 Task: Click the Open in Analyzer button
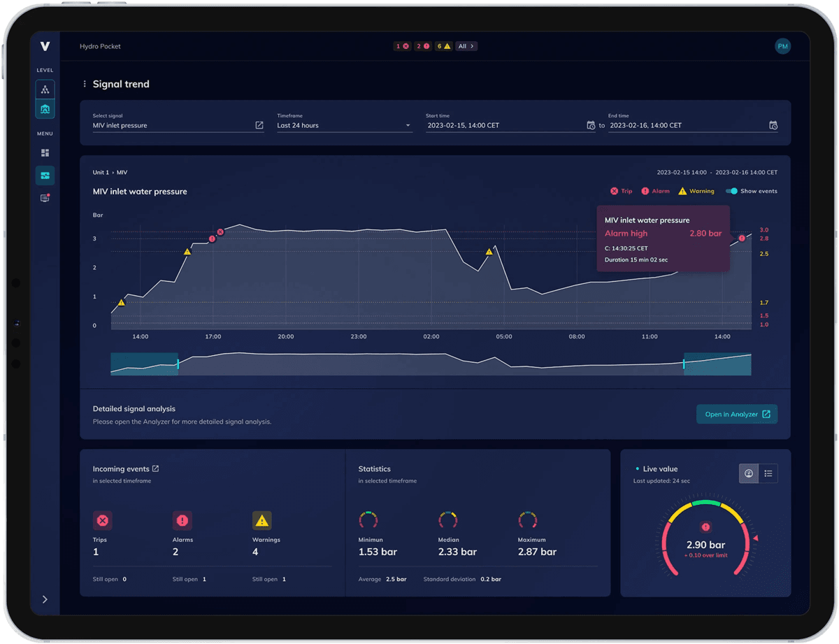coord(736,414)
